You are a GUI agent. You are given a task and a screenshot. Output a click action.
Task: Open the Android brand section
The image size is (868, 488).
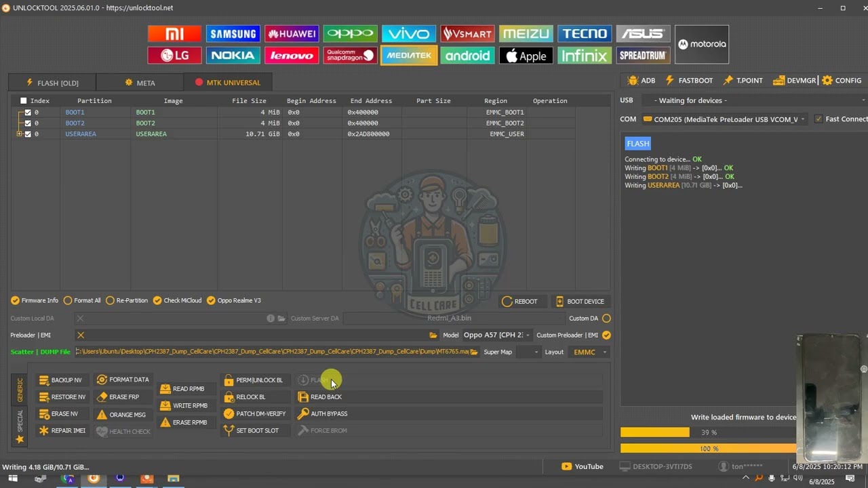click(467, 56)
